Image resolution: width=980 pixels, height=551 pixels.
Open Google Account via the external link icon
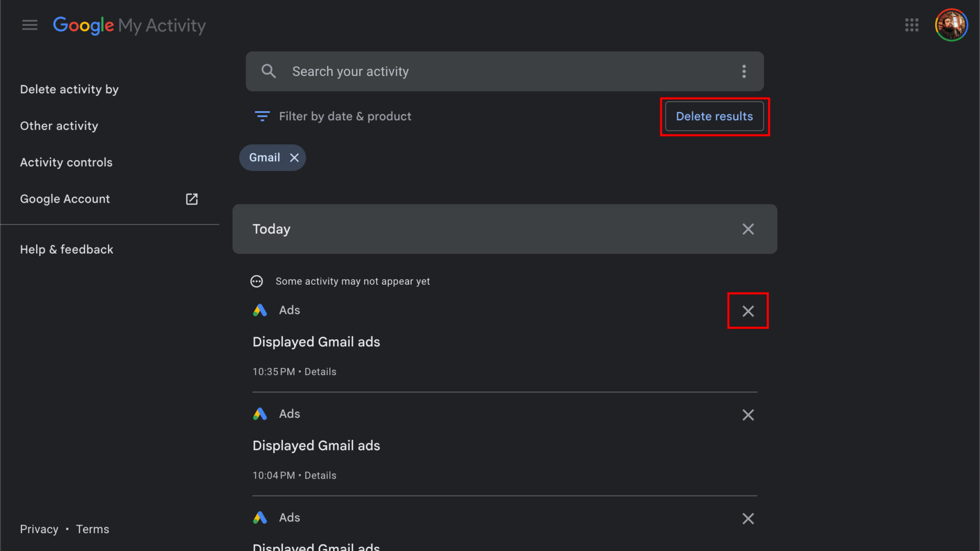click(191, 199)
